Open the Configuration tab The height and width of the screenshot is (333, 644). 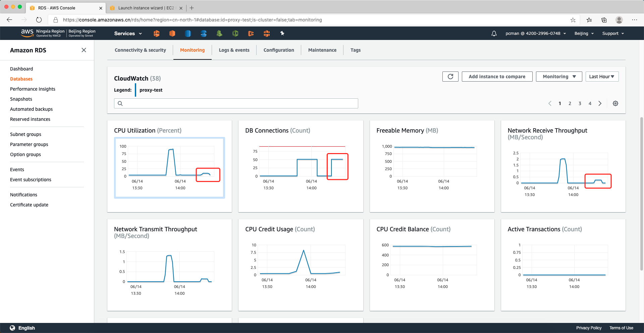coord(278,50)
